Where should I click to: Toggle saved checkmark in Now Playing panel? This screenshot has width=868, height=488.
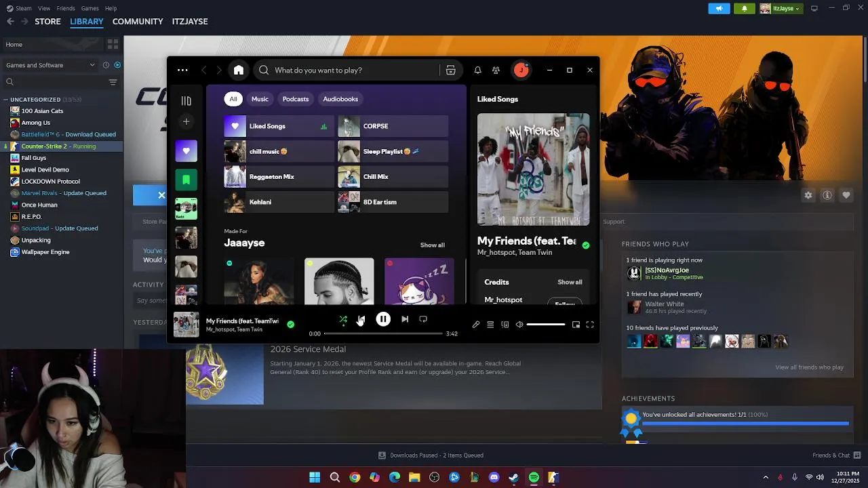pos(586,245)
